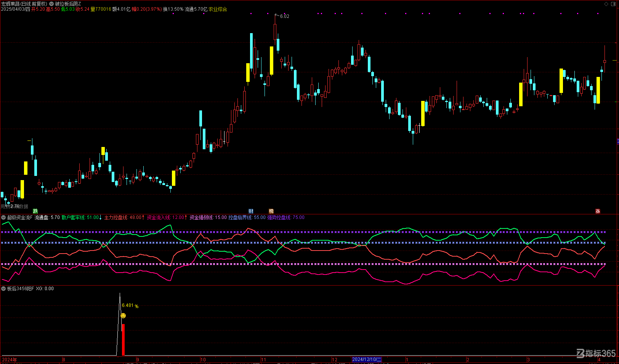Click the turnover amount 额4.01亿
The width and height of the screenshot is (619, 364).
pos(121,9)
